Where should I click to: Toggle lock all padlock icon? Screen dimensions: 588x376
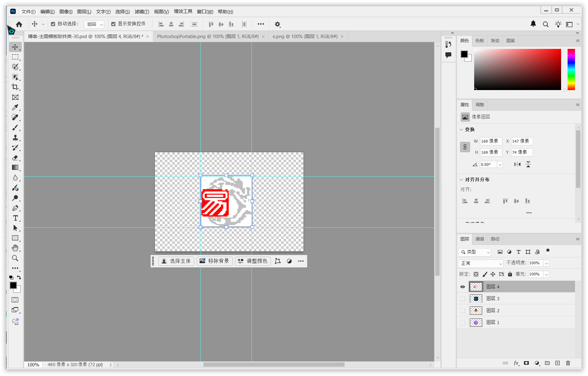click(510, 274)
